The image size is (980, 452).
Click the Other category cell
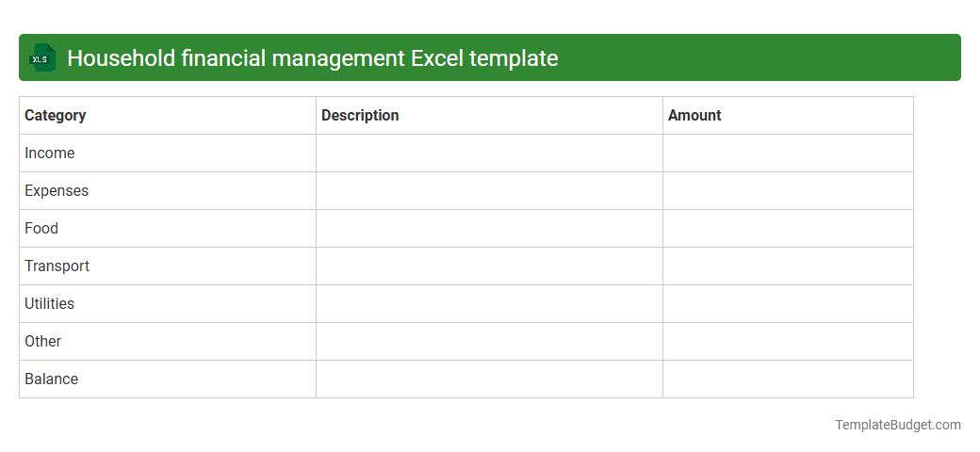click(168, 342)
